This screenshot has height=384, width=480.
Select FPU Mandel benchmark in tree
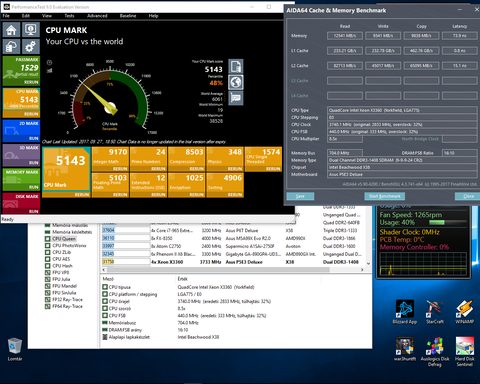coord(61,286)
